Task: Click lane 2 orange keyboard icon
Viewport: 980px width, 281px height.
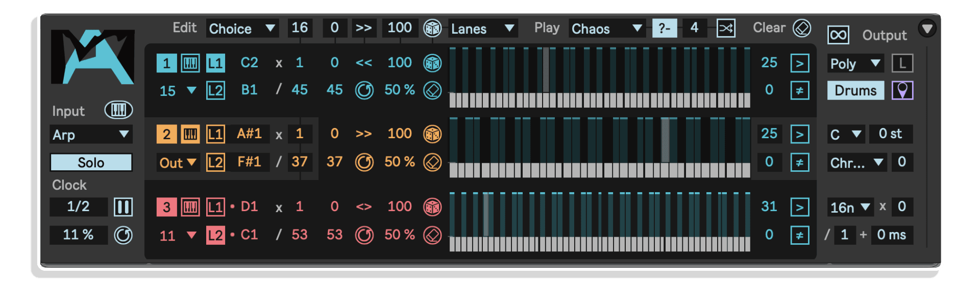Action: 190,135
